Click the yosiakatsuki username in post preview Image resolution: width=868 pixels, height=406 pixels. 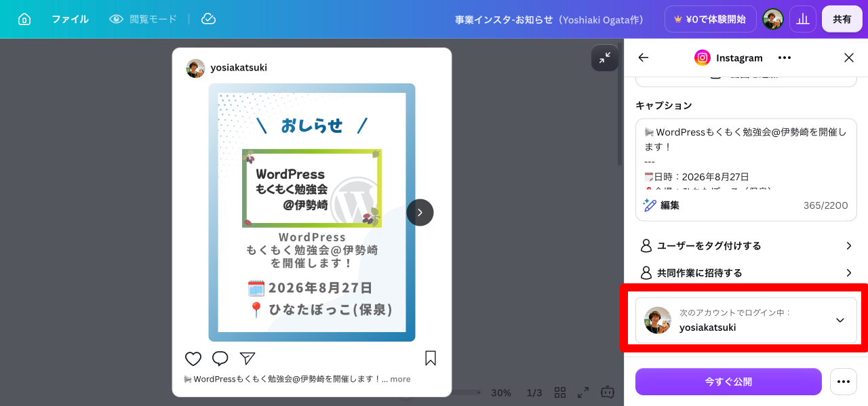click(239, 68)
